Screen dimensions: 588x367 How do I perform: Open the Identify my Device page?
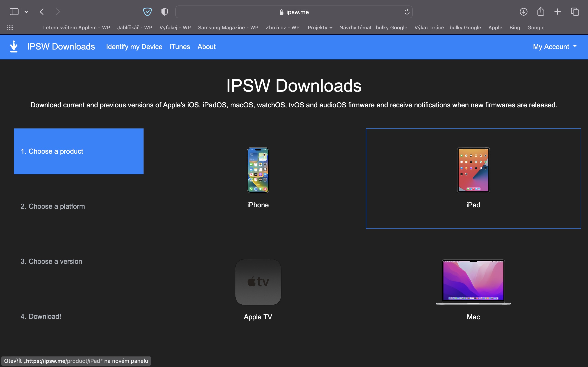click(x=134, y=47)
